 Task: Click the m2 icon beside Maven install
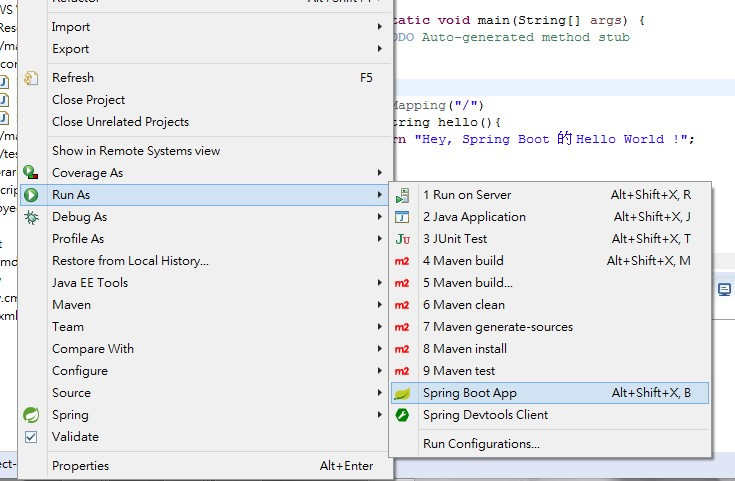pyautogui.click(x=402, y=349)
